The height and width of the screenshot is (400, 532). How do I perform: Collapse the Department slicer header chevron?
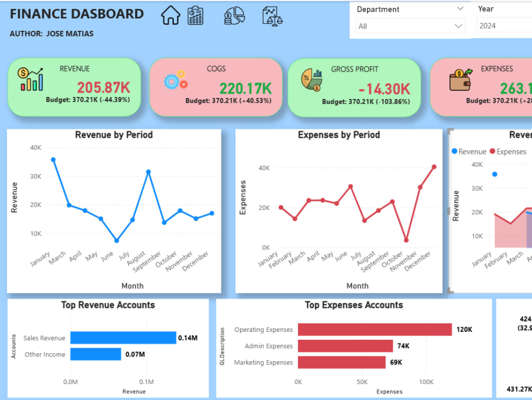pos(460,9)
